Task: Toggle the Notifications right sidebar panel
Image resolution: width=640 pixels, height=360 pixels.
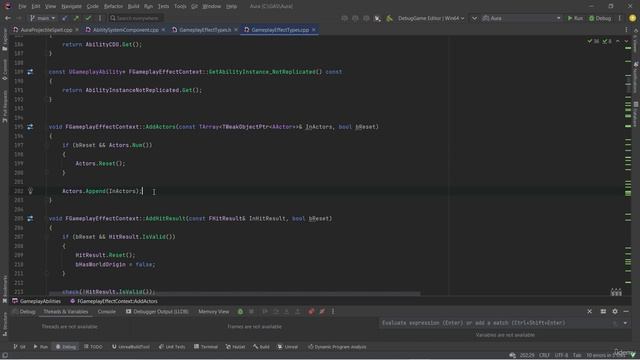Action: click(636, 77)
